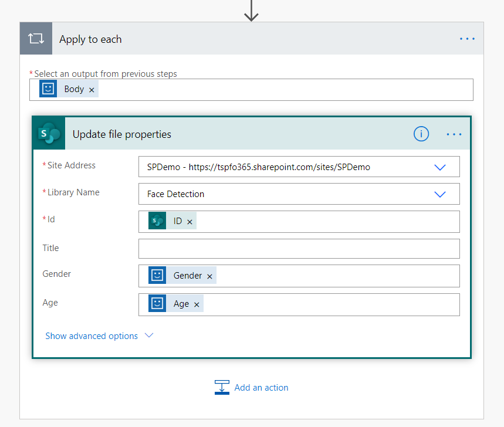Remove the Gender dynamic content token
Image resolution: width=504 pixels, height=427 pixels.
[209, 276]
